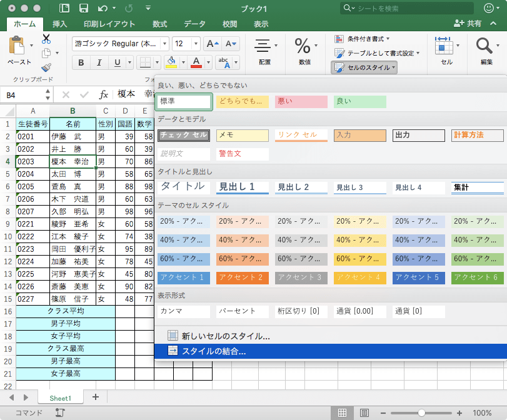
Task: Apply the 見出し 1 style
Action: click(243, 187)
